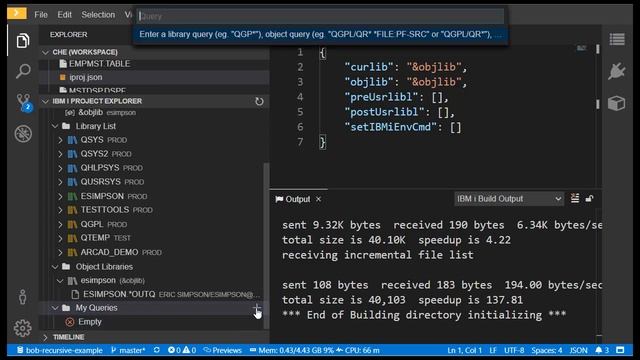
Task: Expand the QSYS2 library
Action: (x=60, y=154)
